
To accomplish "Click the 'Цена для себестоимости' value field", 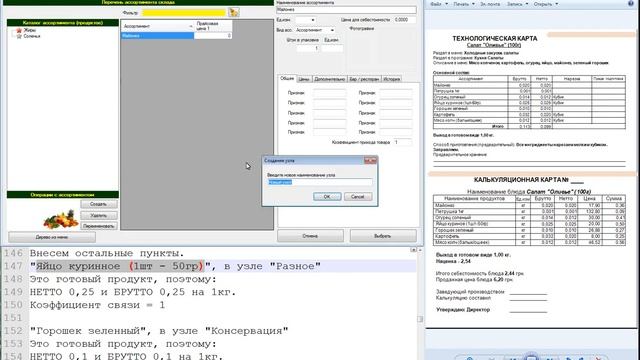I will point(404,20).
